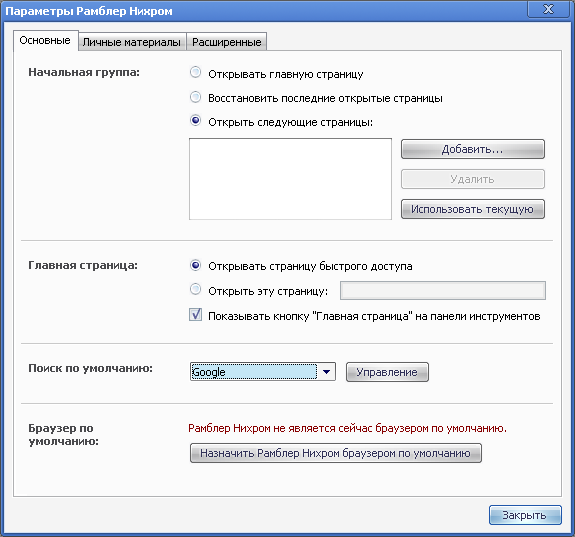The height and width of the screenshot is (537, 575).
Task: Click the 'Начальная группа:' label
Action: [84, 72]
